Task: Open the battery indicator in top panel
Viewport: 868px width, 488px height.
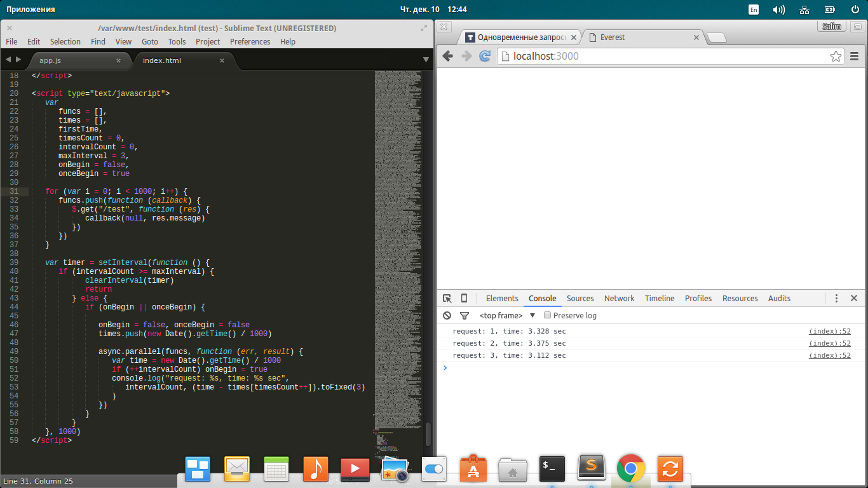Action: (x=830, y=10)
